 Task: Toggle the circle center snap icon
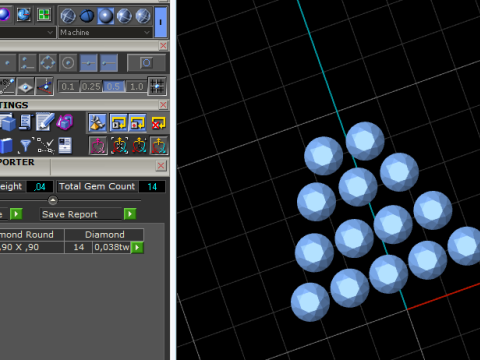click(68, 63)
